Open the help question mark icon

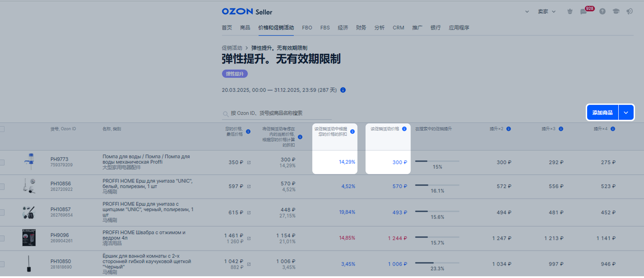[602, 12]
